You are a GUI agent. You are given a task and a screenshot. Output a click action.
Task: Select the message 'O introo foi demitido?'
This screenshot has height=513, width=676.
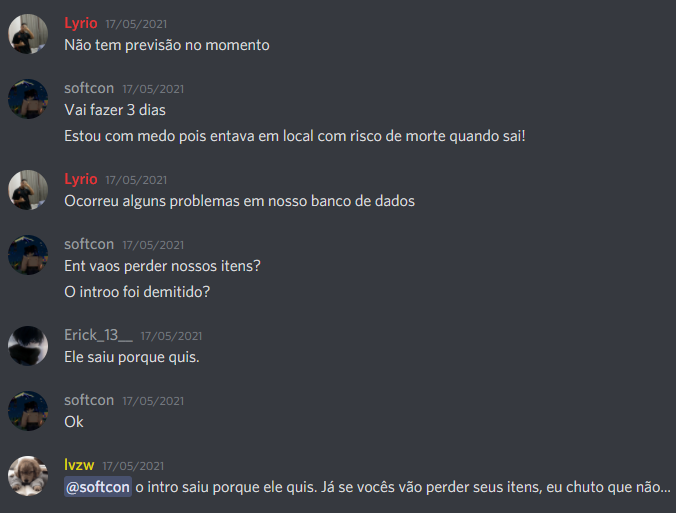tap(137, 292)
